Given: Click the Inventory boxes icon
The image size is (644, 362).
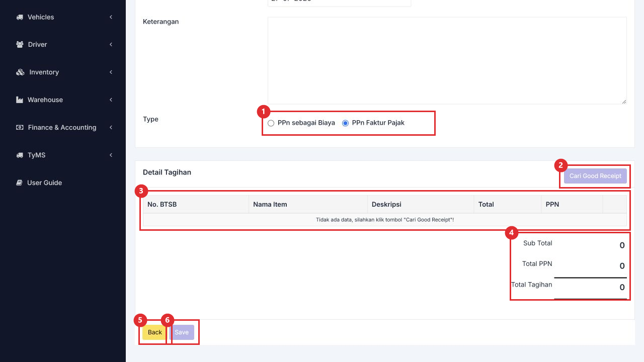Looking at the screenshot, I should click(20, 72).
